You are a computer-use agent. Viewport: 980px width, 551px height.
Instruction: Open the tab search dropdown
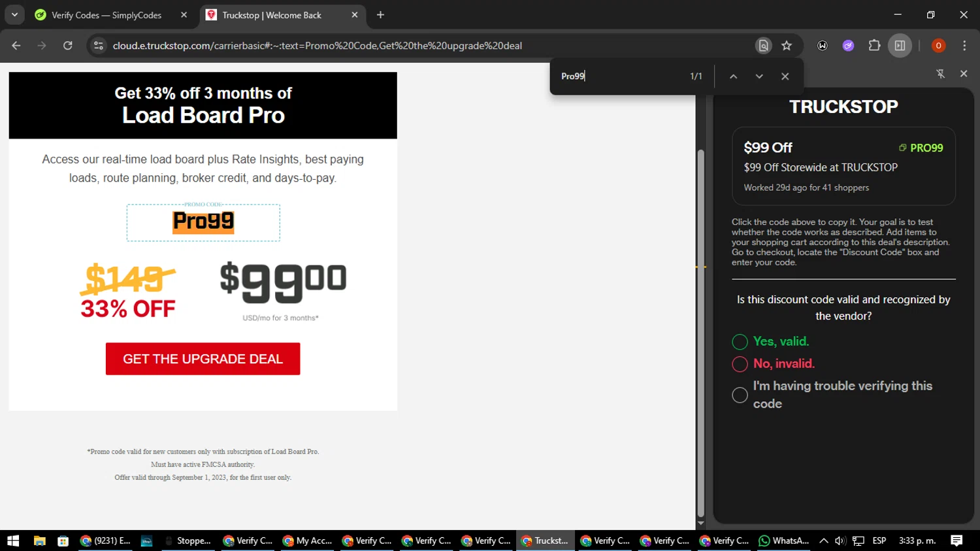(x=14, y=14)
